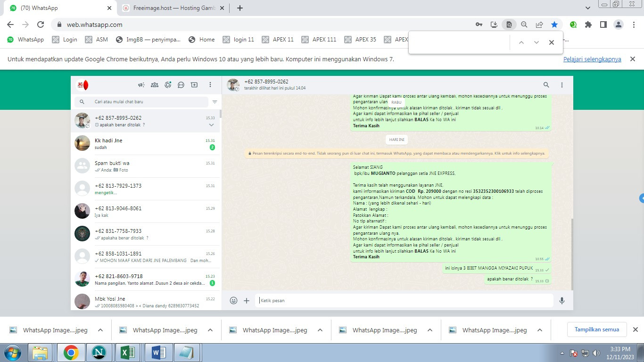The width and height of the screenshot is (644, 362).
Task: Toggle the browser side panel
Action: 603,25
